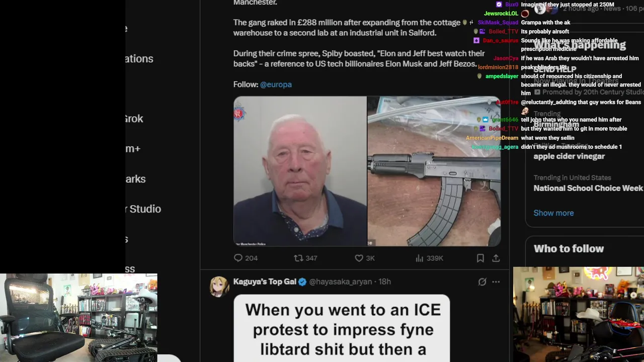This screenshot has width=644, height=362.
Task: Open the Grok icon on Kaguya's tweet
Action: pos(482,282)
